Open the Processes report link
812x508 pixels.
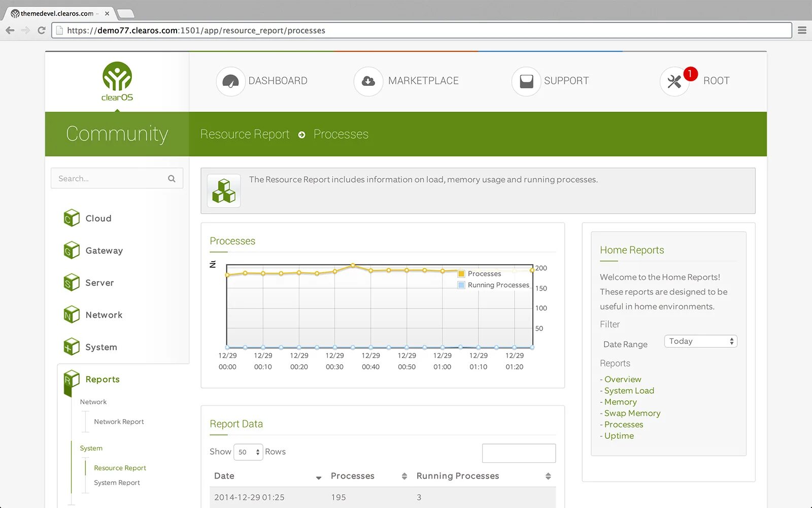tap(624, 425)
